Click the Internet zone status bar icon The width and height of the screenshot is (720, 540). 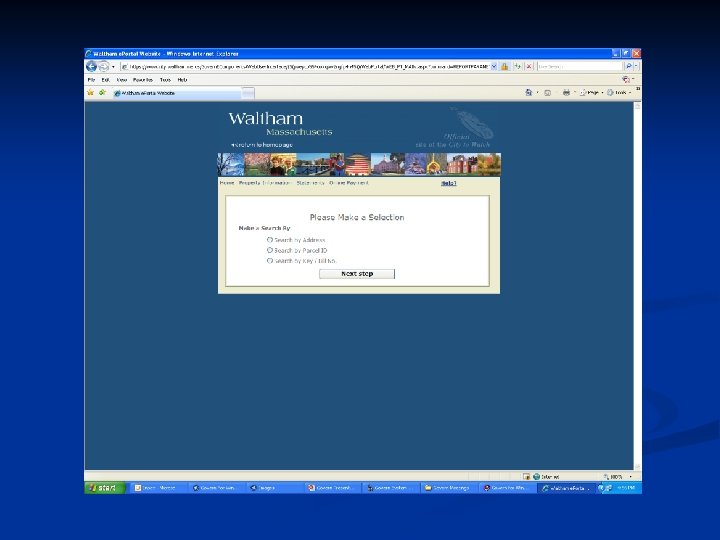click(536, 477)
